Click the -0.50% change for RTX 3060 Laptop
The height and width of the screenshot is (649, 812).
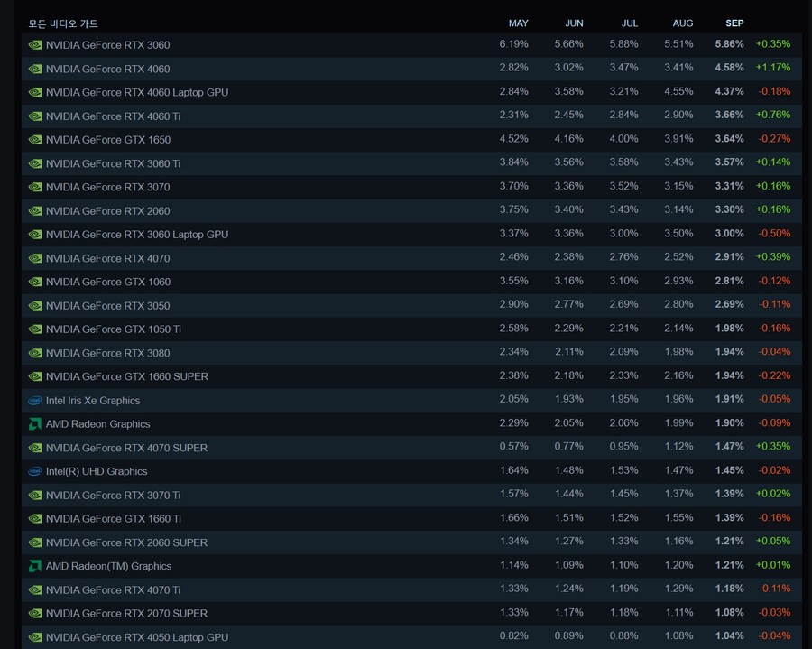tap(774, 234)
